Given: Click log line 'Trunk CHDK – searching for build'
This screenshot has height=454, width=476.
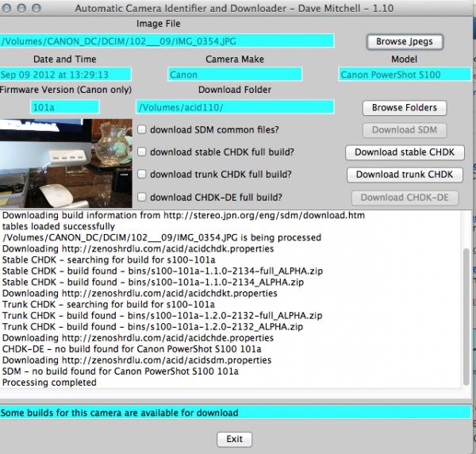Looking at the screenshot, I should point(109,304).
